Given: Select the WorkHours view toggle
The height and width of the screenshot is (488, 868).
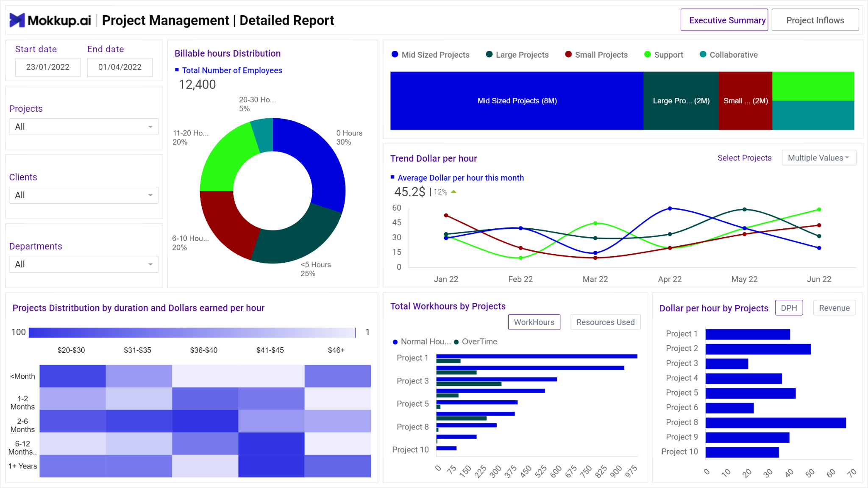Looking at the screenshot, I should [x=534, y=322].
